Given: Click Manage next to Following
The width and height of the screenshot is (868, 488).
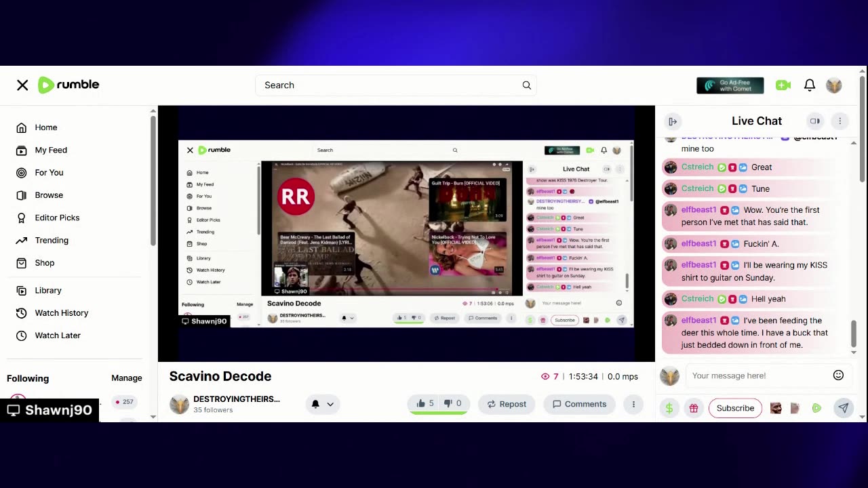Looking at the screenshot, I should click(x=127, y=378).
